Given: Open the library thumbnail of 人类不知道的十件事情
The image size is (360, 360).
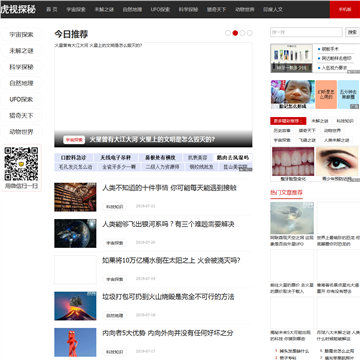Looking at the screenshot, I should click(75, 197).
